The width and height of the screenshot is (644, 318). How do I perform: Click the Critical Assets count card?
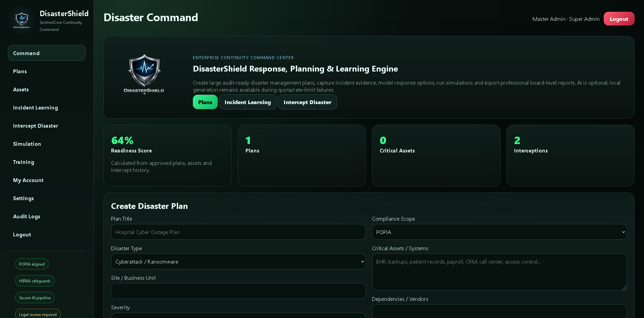436,155
